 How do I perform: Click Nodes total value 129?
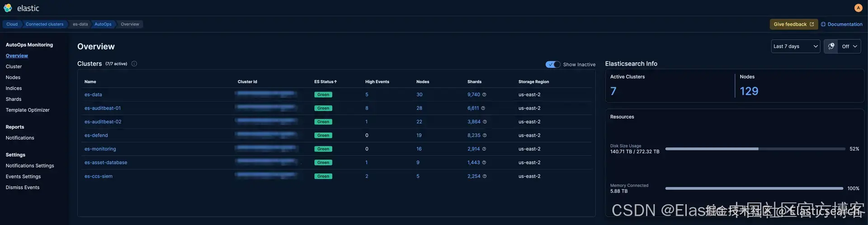tap(749, 91)
